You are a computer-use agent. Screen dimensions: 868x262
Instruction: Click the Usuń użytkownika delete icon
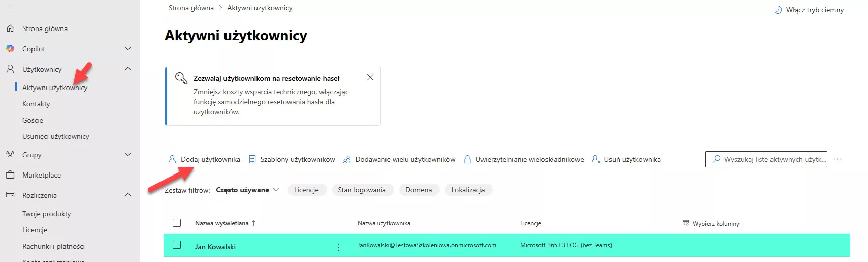coord(596,159)
